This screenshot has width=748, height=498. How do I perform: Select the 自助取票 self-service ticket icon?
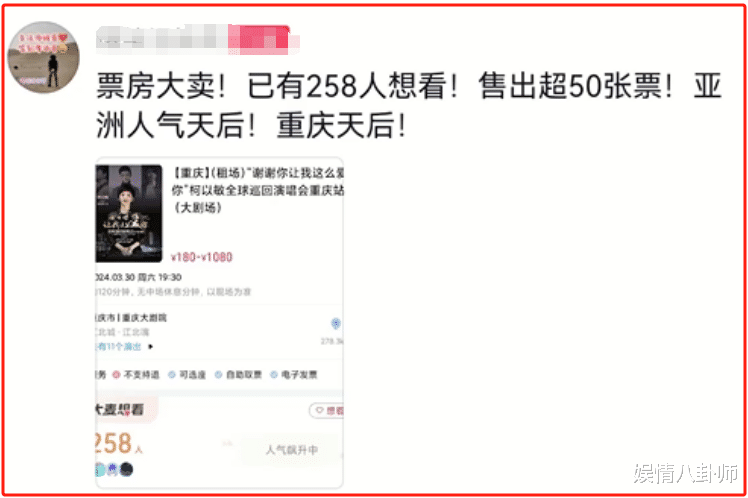coord(218,375)
